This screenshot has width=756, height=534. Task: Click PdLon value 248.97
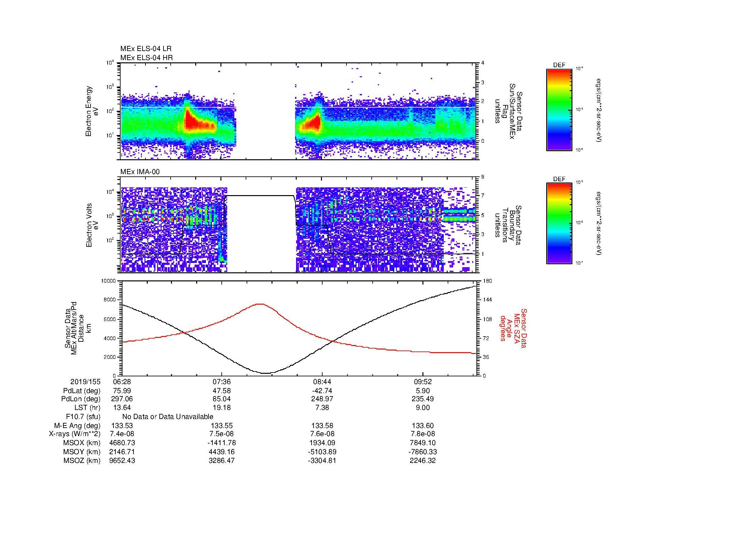pos(322,399)
